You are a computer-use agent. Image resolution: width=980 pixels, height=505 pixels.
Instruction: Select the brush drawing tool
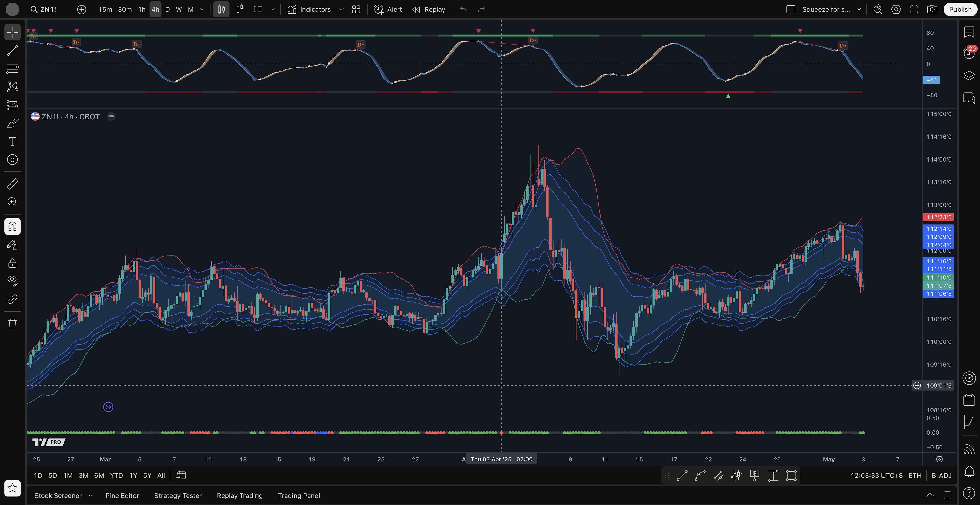tap(12, 123)
